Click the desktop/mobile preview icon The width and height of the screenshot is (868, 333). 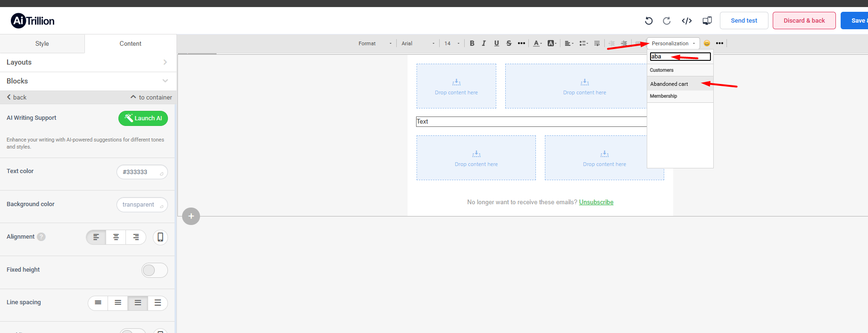[x=707, y=21]
